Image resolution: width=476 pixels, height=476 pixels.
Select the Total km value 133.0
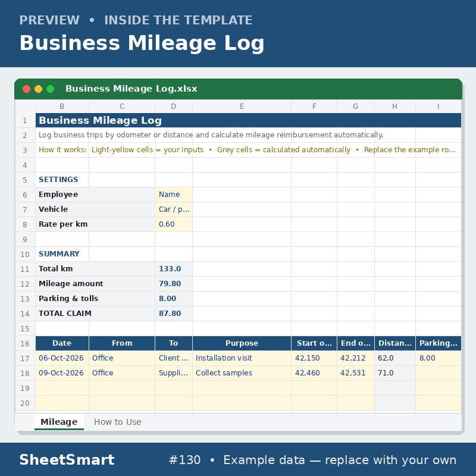174,269
